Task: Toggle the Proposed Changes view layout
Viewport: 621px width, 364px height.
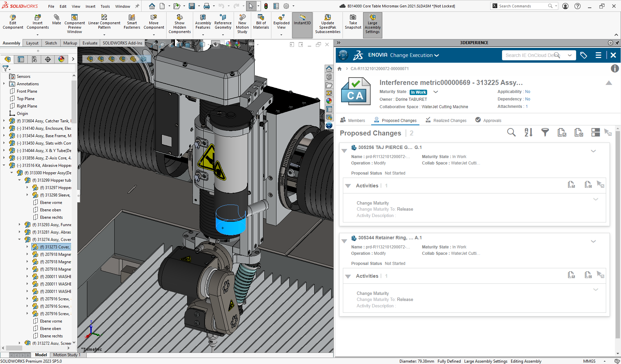Action: coord(595,132)
